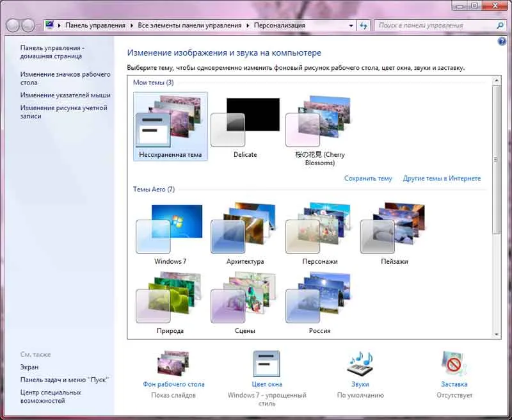Click the refresh arrows button by address bar

click(364, 26)
